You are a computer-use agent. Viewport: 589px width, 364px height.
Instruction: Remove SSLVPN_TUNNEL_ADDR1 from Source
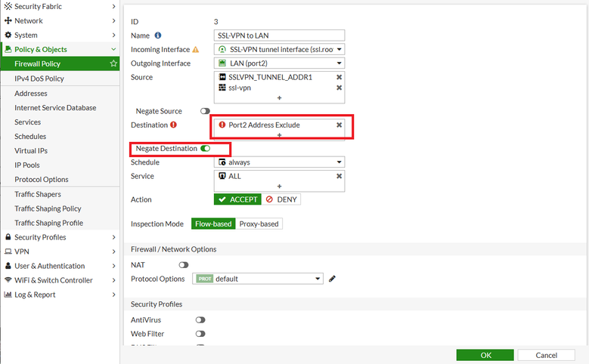(x=339, y=77)
